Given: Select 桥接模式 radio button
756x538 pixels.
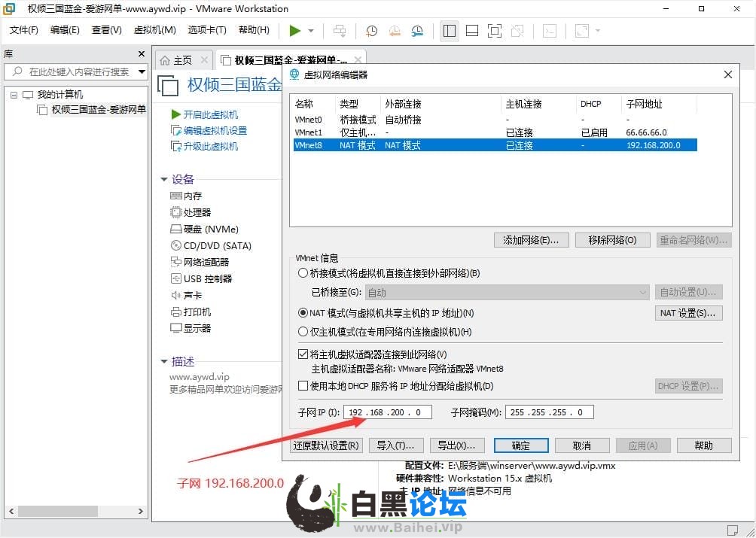Looking at the screenshot, I should [303, 273].
